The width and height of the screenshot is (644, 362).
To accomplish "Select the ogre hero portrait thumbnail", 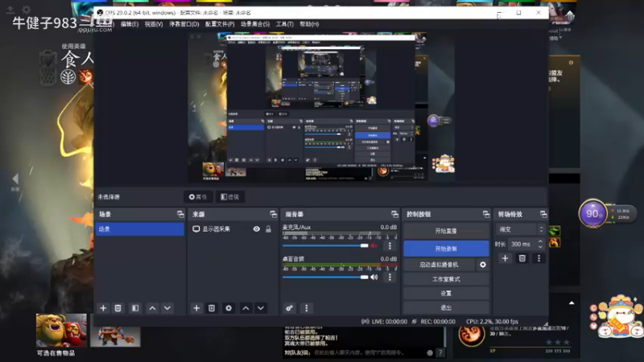I will [62, 331].
